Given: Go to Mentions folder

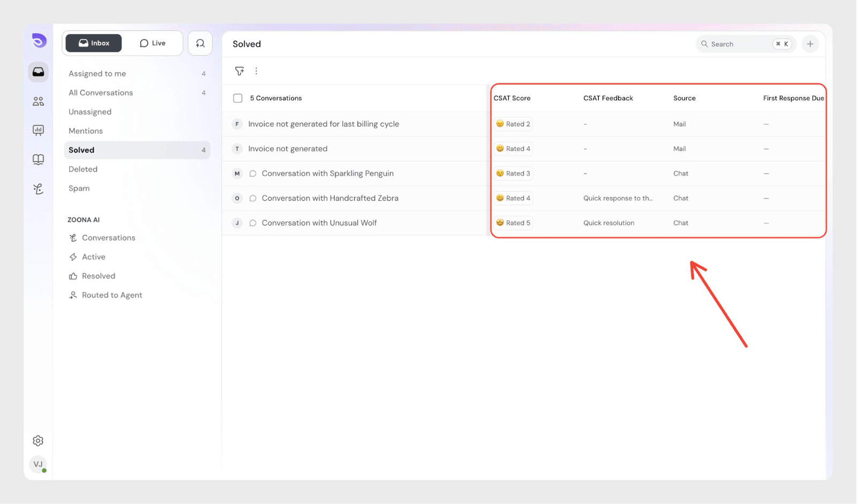Looking at the screenshot, I should pyautogui.click(x=86, y=131).
